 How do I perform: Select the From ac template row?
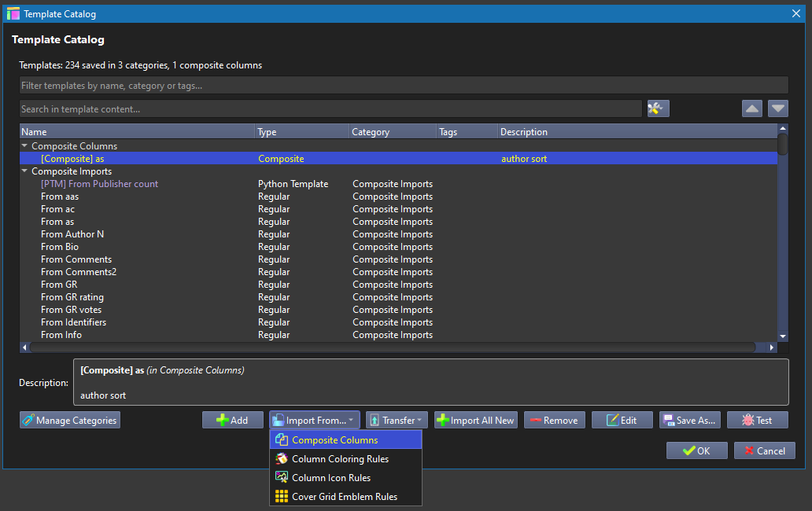pyautogui.click(x=398, y=209)
